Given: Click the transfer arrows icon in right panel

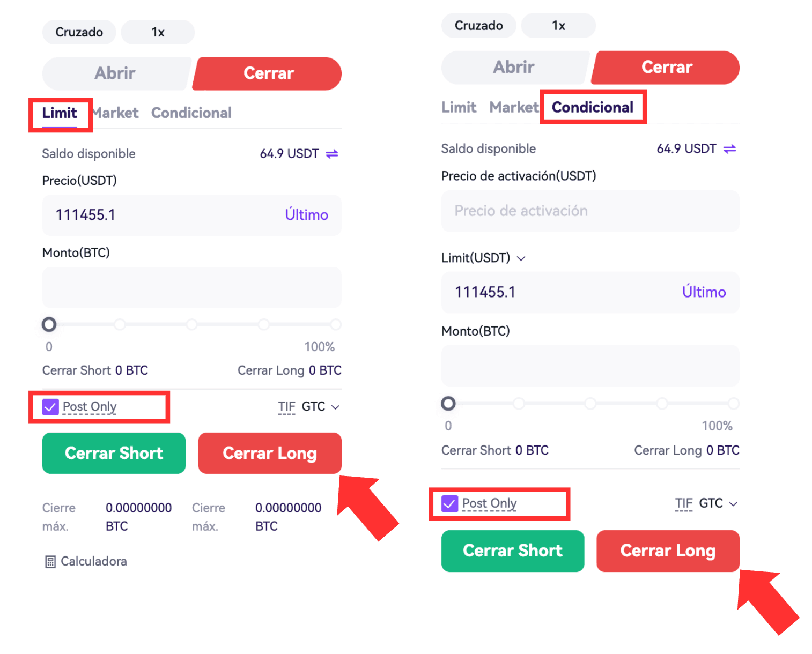Looking at the screenshot, I should point(729,148).
